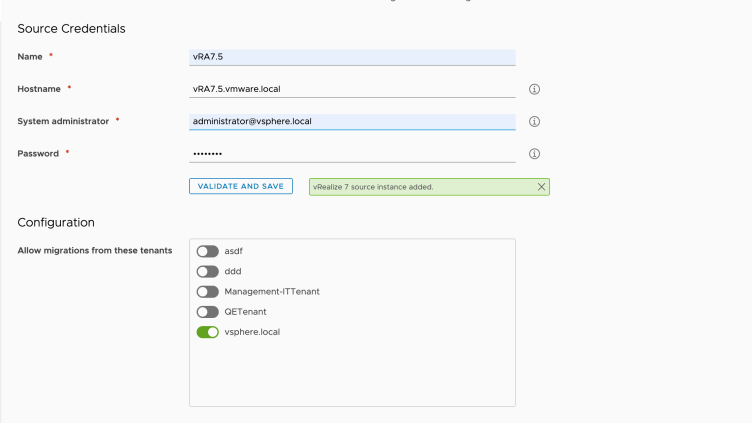Click the System administrator field label
The image size is (752, 423).
[65, 121]
